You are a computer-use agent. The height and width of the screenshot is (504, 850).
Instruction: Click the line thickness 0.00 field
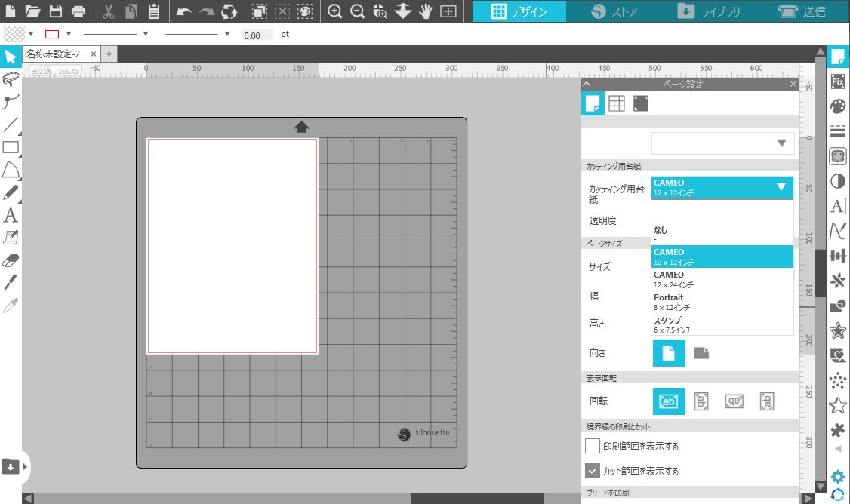257,35
